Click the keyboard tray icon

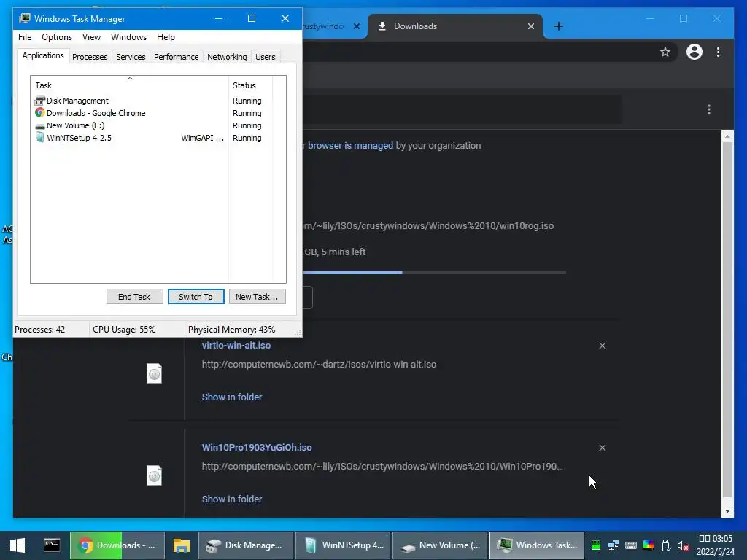(x=631, y=545)
